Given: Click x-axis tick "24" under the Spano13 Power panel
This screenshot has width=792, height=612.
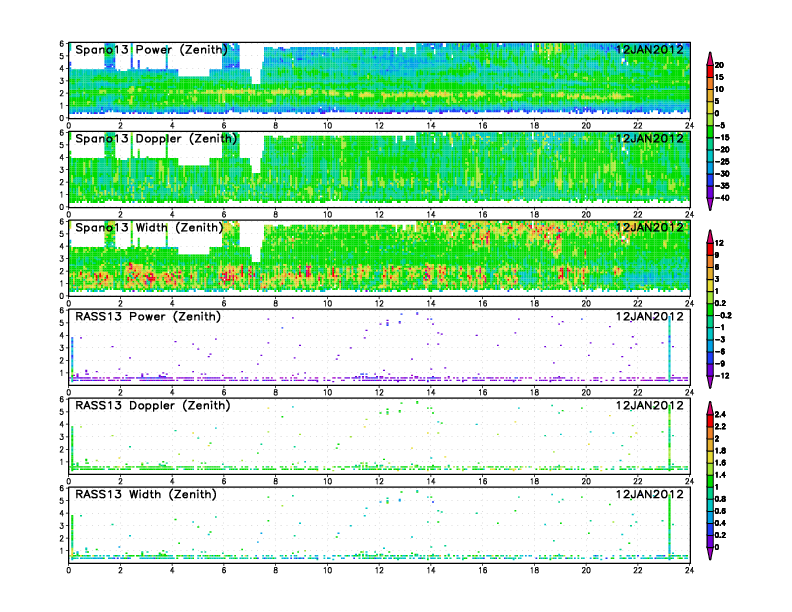Looking at the screenshot, I should pyautogui.click(x=689, y=126).
